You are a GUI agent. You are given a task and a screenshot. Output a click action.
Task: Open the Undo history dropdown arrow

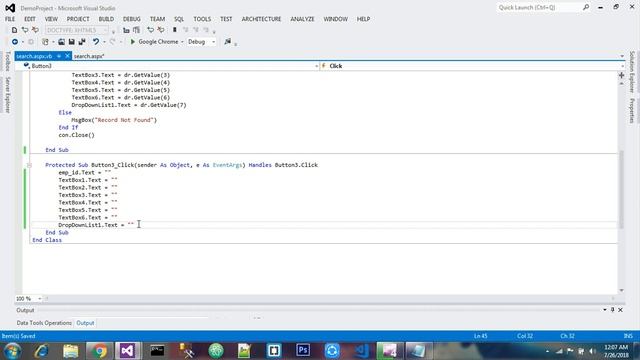[104, 42]
